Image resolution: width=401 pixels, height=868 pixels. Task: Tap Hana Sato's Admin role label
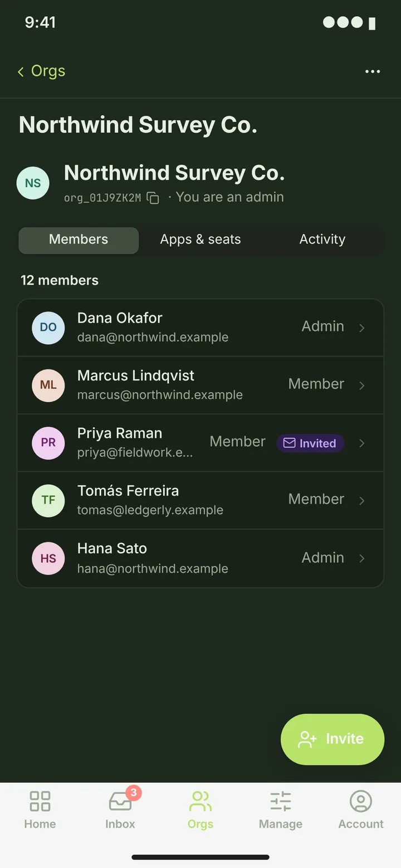323,558
